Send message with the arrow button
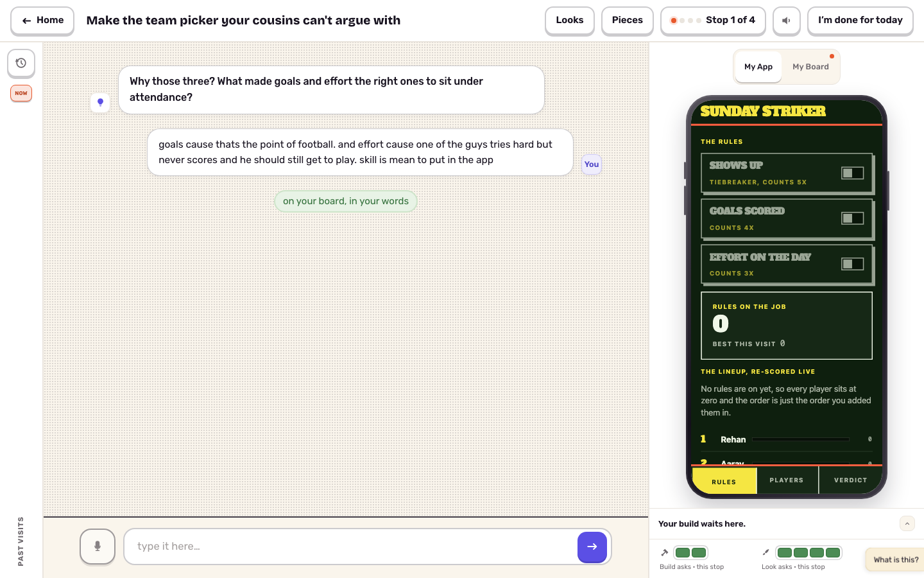 592,547
